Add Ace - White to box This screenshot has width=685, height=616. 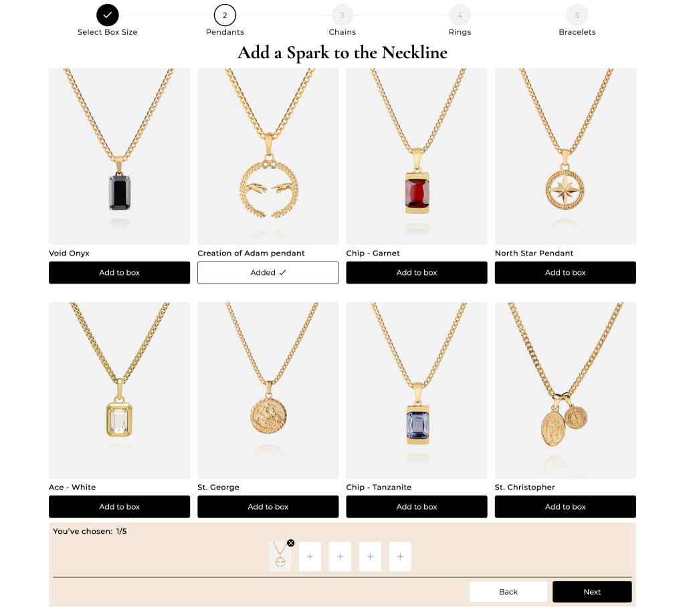pos(119,507)
